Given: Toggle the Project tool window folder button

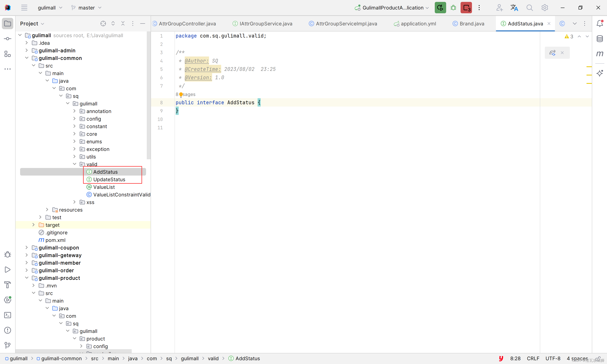Looking at the screenshot, I should coord(8,24).
